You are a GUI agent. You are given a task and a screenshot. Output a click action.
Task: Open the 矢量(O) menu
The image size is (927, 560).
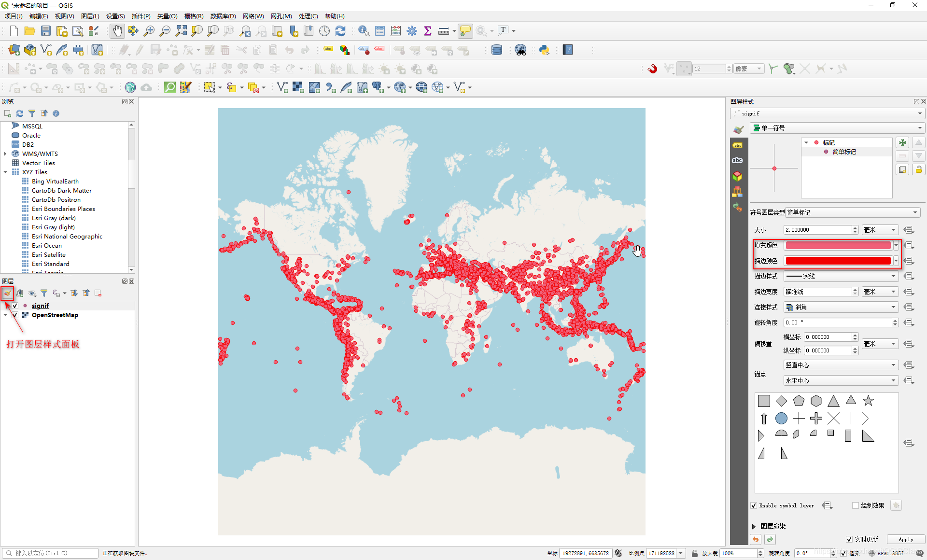tap(167, 16)
